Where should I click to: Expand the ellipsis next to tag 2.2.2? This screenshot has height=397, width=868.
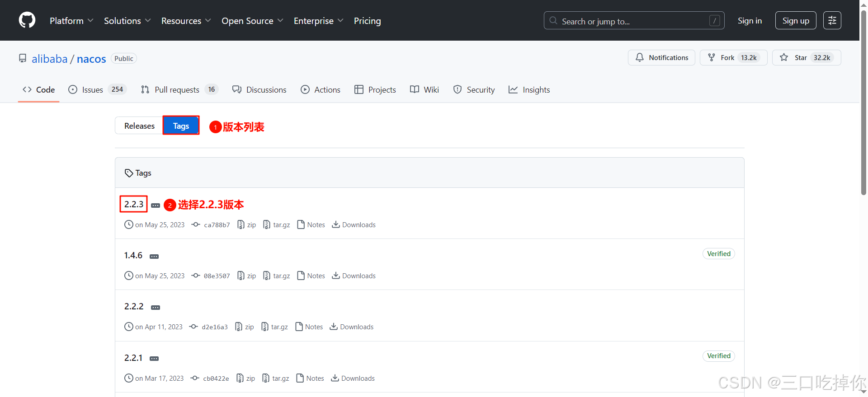(x=156, y=308)
